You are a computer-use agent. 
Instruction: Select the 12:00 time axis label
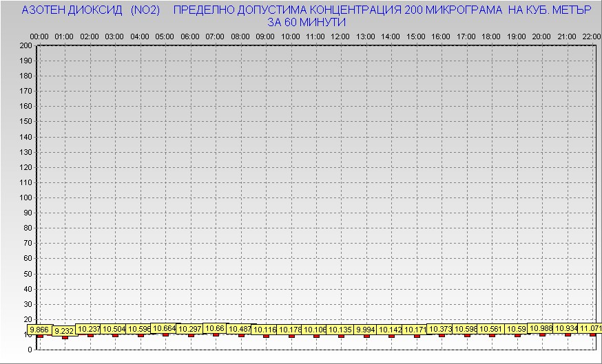click(x=340, y=36)
